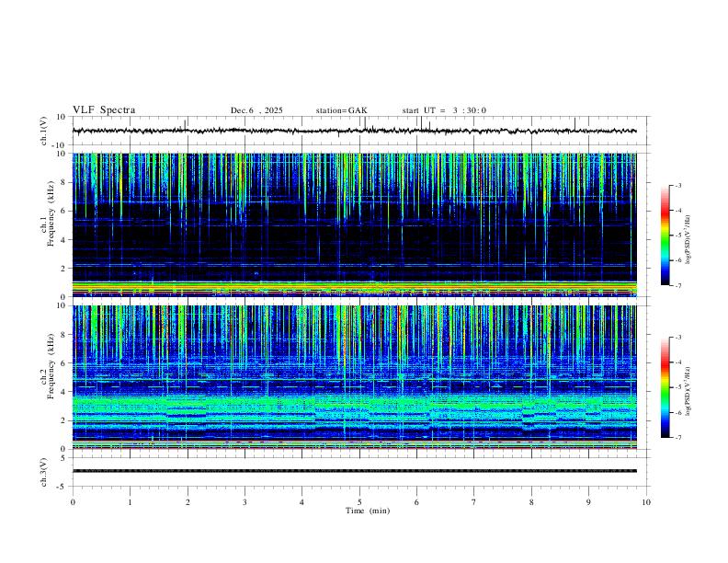The width and height of the screenshot is (728, 563).
Task: Click the "ch.3(V)" axis label
Action: click(44, 473)
